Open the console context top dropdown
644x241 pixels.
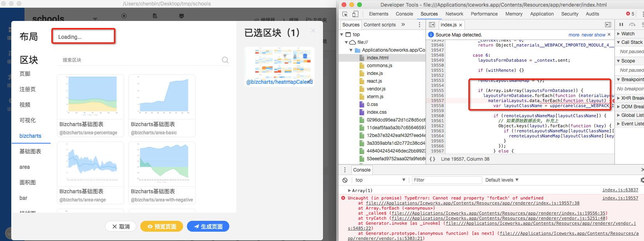(380, 180)
